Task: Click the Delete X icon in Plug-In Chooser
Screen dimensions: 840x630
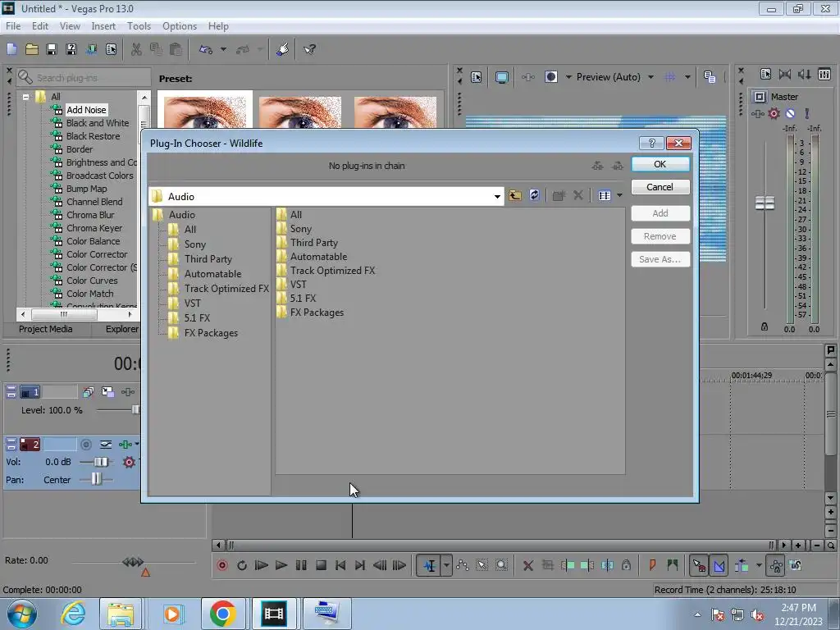Action: tap(578, 195)
